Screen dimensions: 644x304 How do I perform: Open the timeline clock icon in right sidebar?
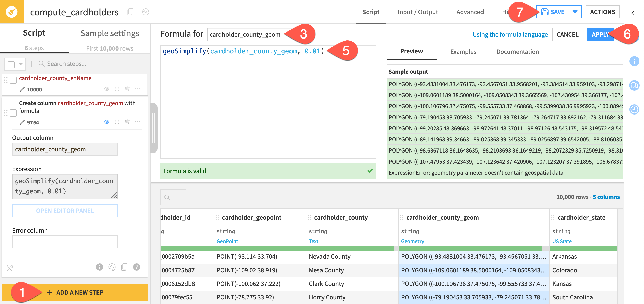coord(634,109)
